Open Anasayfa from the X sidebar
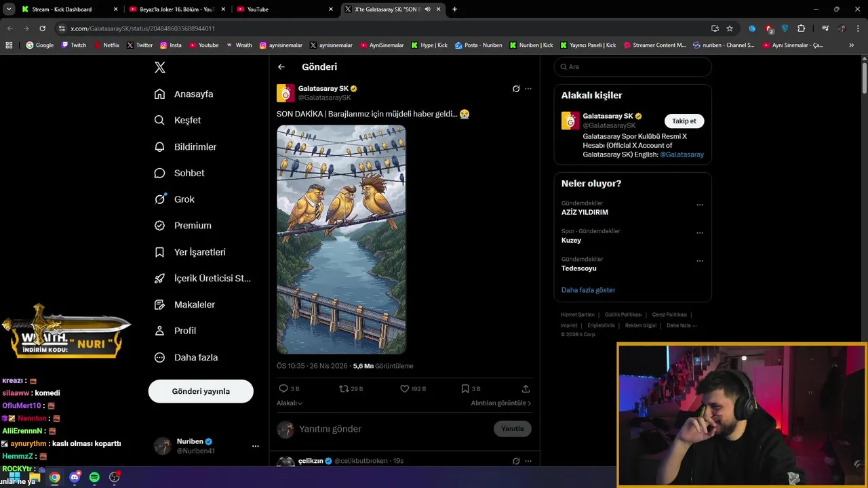868x488 pixels. pyautogui.click(x=184, y=94)
